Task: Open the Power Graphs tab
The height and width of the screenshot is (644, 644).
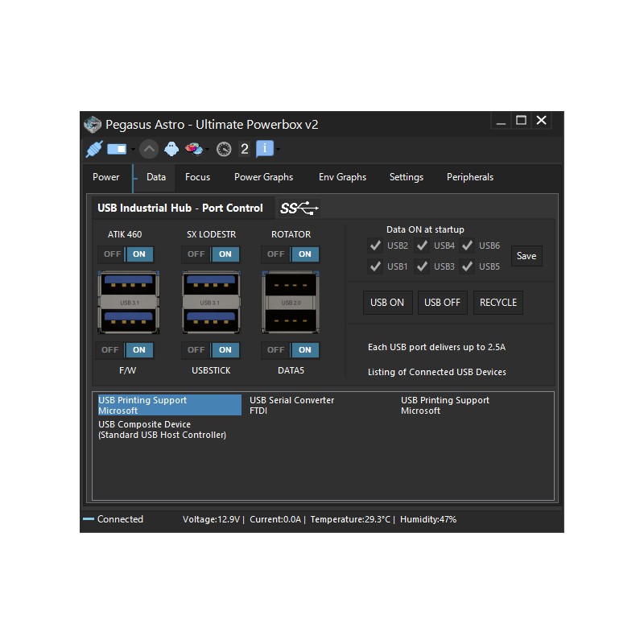Action: (264, 177)
